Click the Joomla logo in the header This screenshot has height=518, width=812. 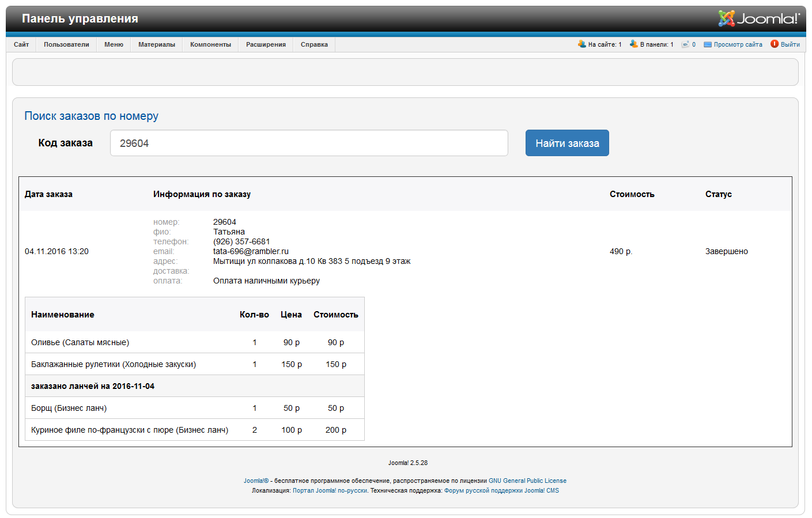pos(759,18)
